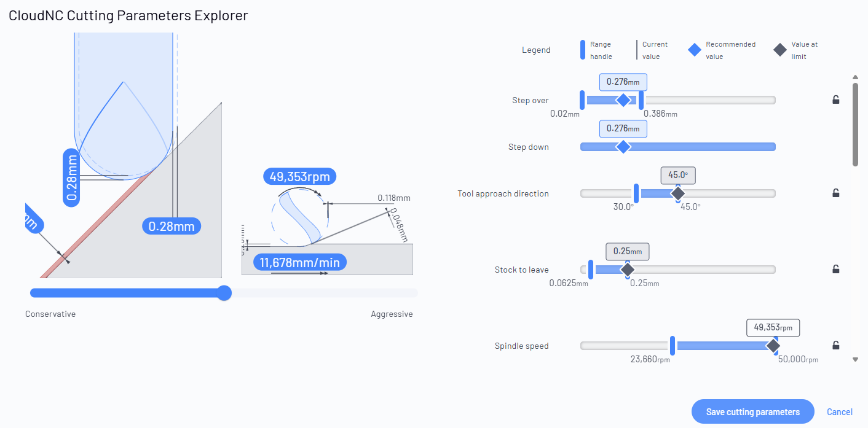Click the parameters list scrollbar thumb
868x428 pixels.
(x=855, y=124)
